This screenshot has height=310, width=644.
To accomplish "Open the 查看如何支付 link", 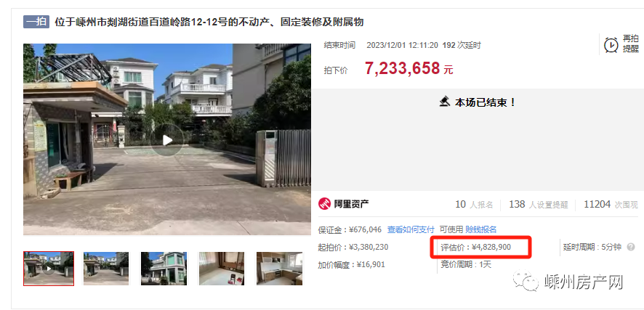I will pyautogui.click(x=411, y=229).
